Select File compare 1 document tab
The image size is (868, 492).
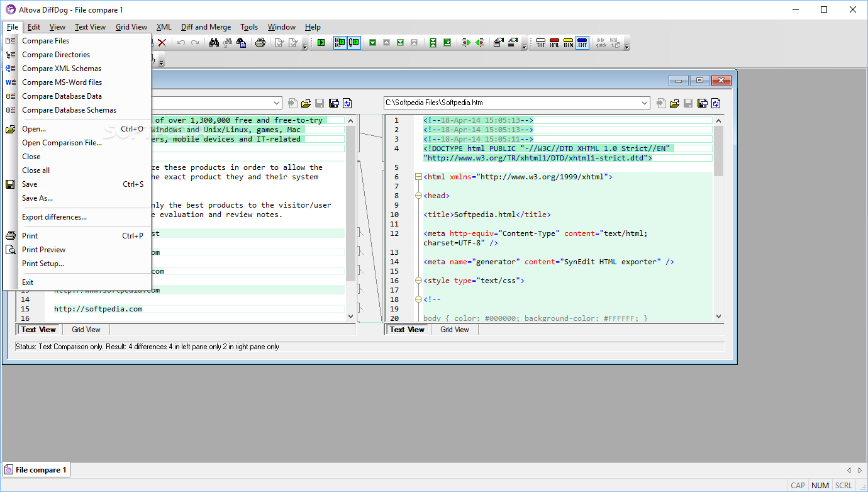pyautogui.click(x=36, y=470)
